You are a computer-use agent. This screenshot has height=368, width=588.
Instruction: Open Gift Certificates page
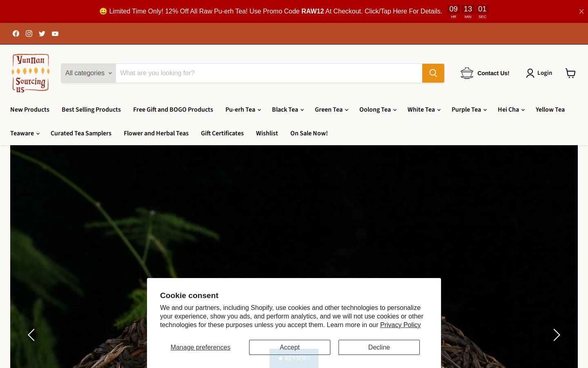click(222, 133)
